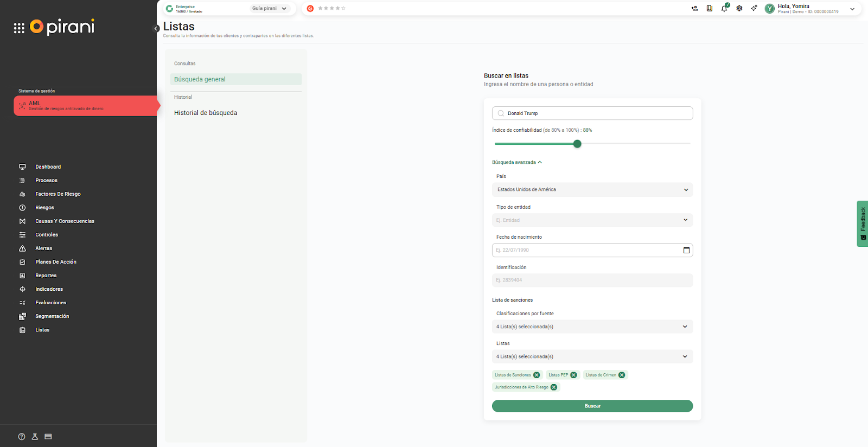Open the Feedback side tab
Viewport: 868px width, 447px height.
click(862, 224)
